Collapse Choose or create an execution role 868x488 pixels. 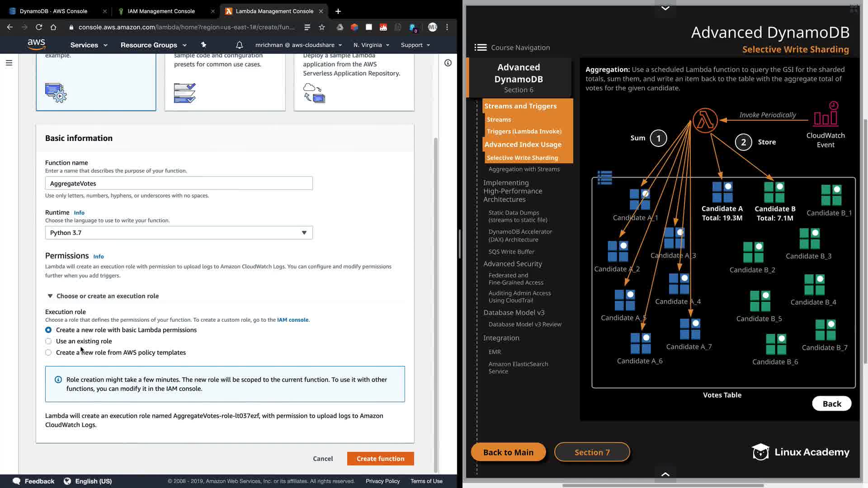(50, 296)
